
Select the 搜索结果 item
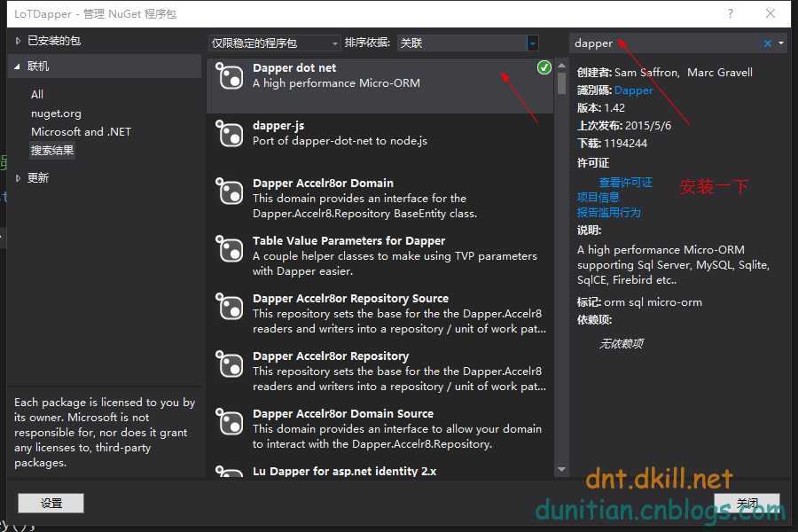pyautogui.click(x=52, y=150)
